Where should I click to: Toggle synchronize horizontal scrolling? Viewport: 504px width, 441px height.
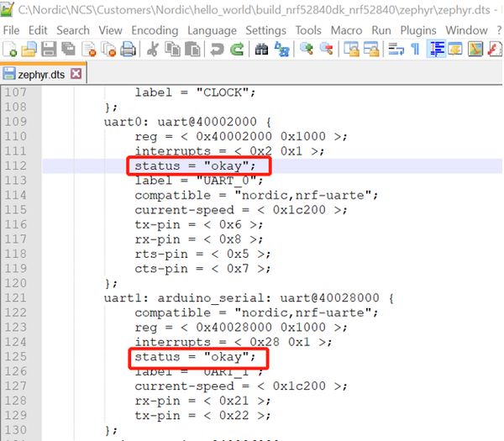click(371, 50)
